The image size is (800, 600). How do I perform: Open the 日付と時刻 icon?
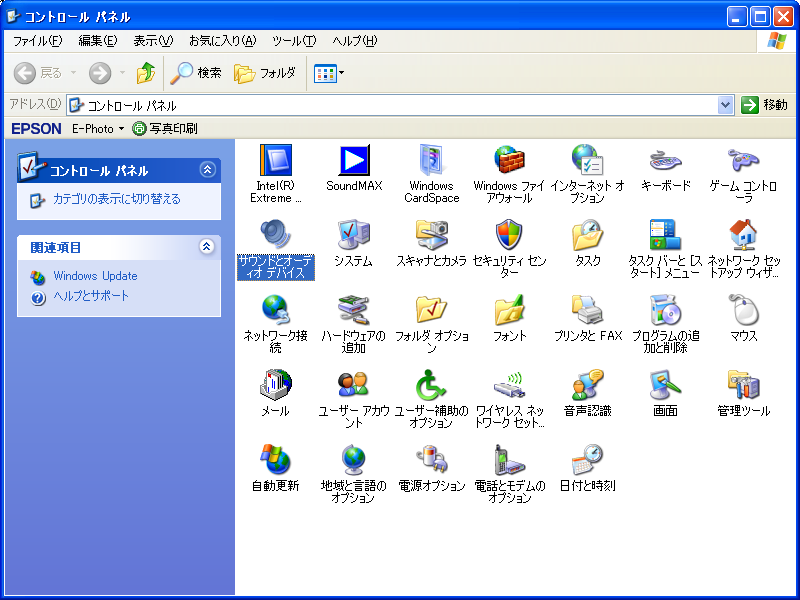(x=588, y=461)
